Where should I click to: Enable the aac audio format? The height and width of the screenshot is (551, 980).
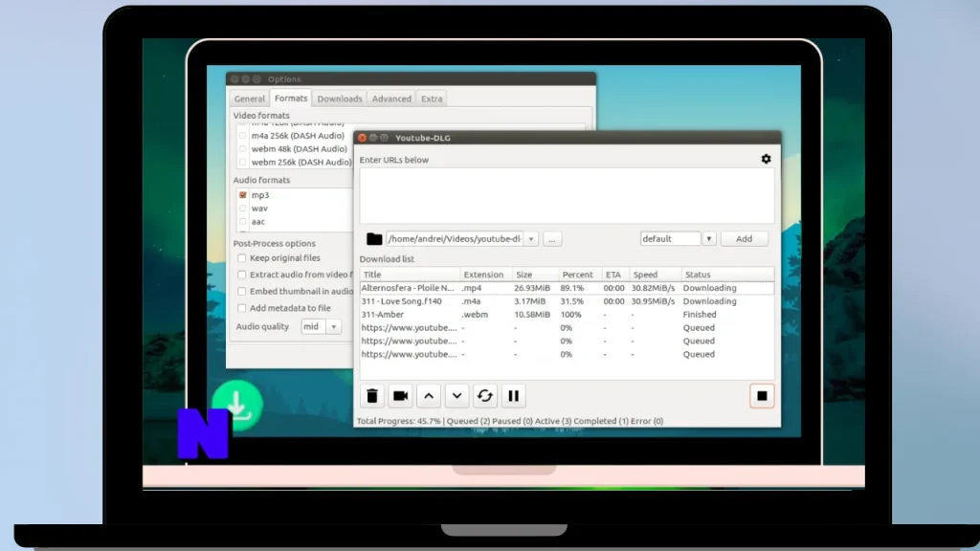pyautogui.click(x=242, y=221)
